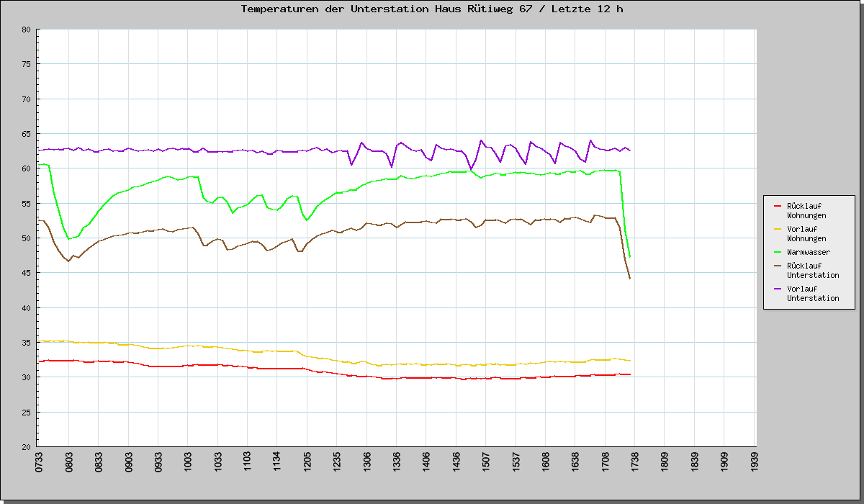The width and height of the screenshot is (864, 504).
Task: Click the 35 value on the y-axis
Action: pyautogui.click(x=26, y=343)
